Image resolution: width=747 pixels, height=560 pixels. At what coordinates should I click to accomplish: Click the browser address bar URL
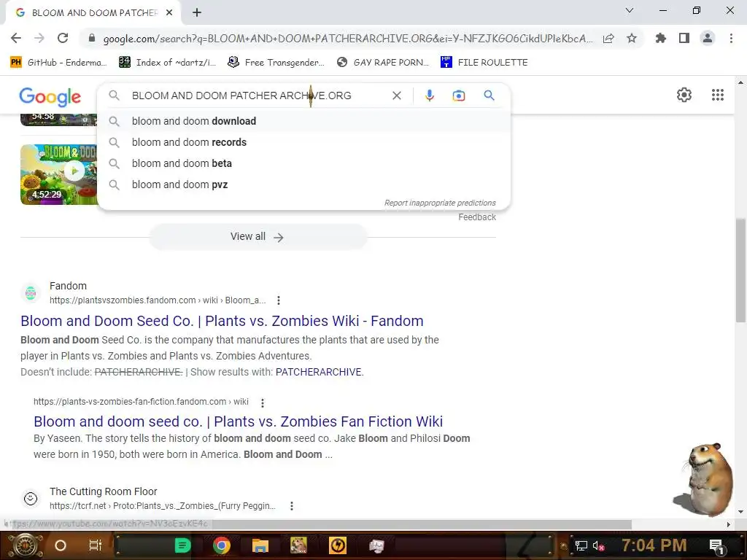[x=348, y=39]
